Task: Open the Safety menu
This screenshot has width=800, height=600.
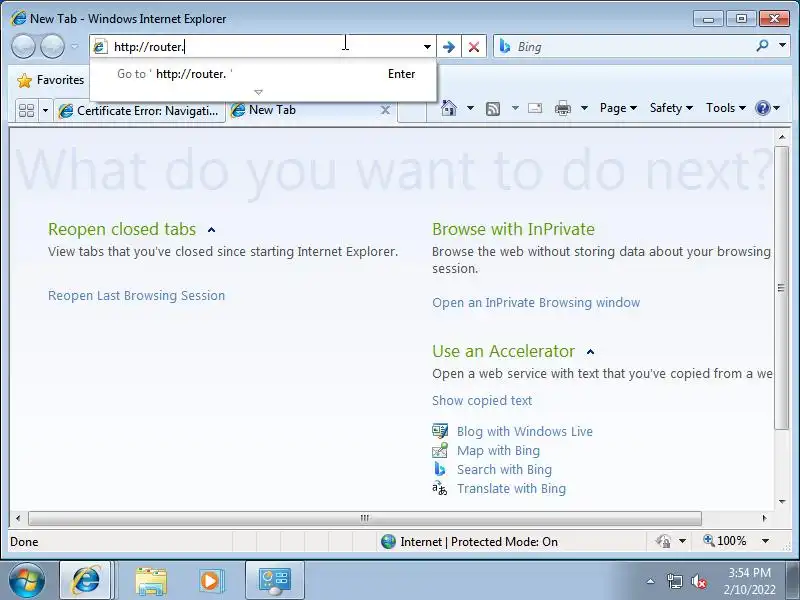Action: coord(671,108)
